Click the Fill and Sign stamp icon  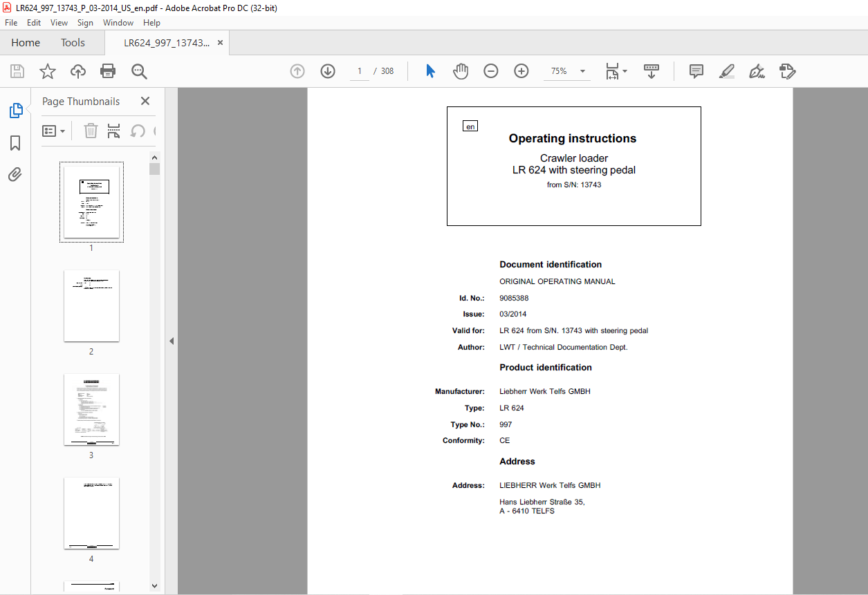(788, 71)
